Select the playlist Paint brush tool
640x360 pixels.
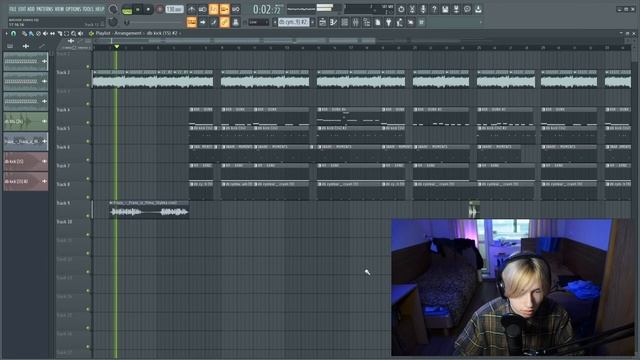31,33
